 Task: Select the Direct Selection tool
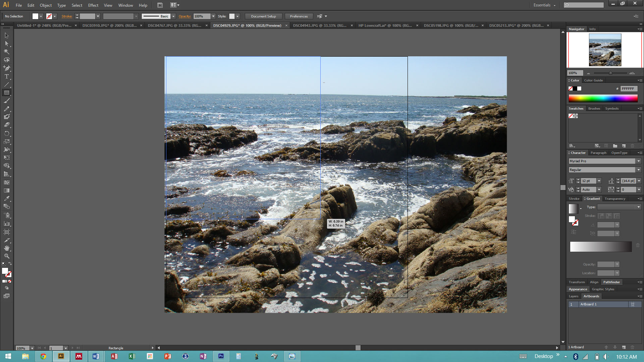[x=6, y=44]
